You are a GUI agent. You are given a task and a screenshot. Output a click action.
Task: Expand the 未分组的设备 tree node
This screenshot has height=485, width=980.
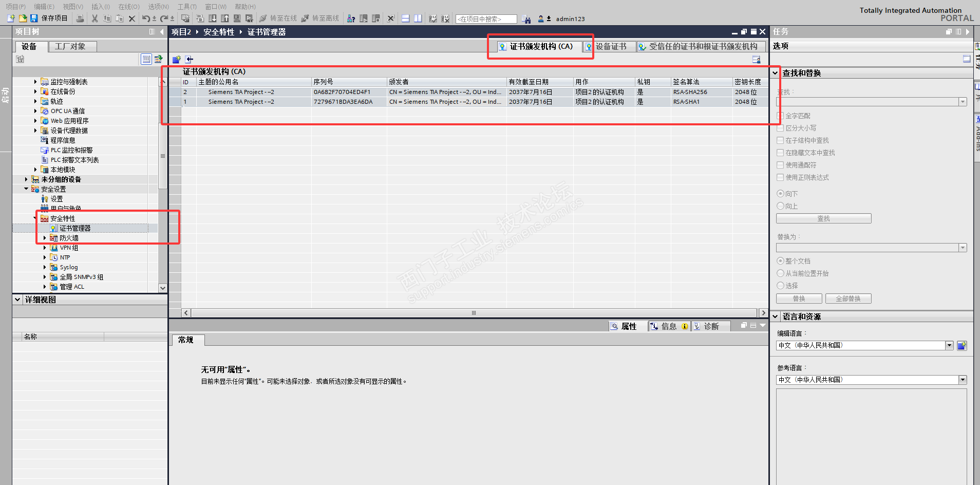tap(26, 179)
